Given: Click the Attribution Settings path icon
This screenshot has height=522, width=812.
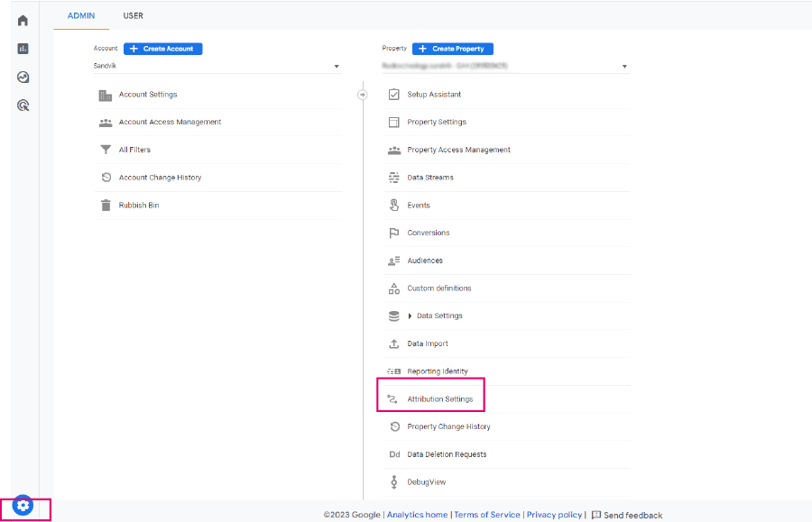Looking at the screenshot, I should tap(392, 398).
